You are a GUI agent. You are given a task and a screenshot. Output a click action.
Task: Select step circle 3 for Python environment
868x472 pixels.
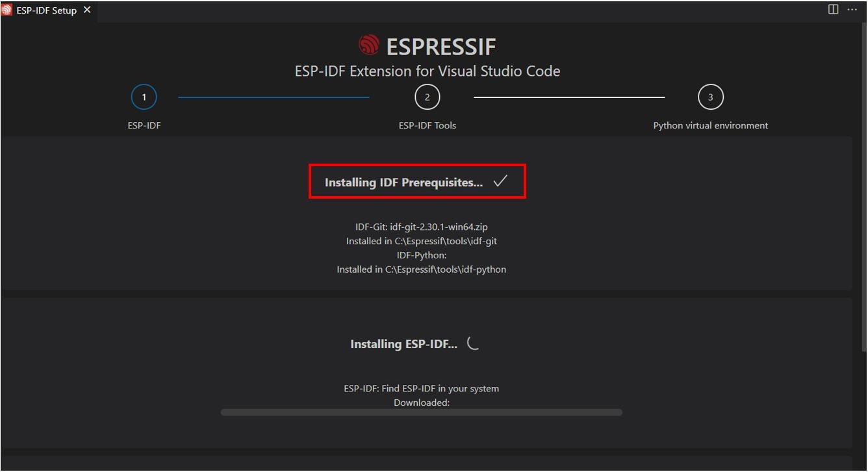710,96
